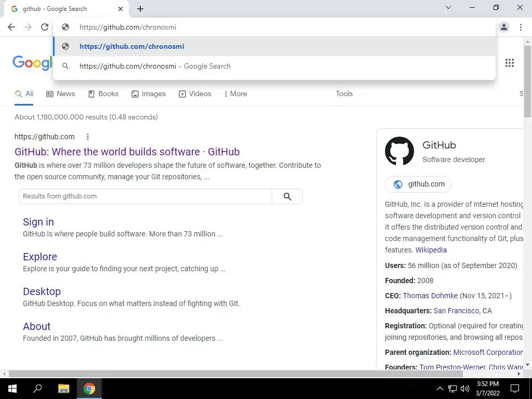
Task: Click the address bar URL text
Action: tap(128, 27)
